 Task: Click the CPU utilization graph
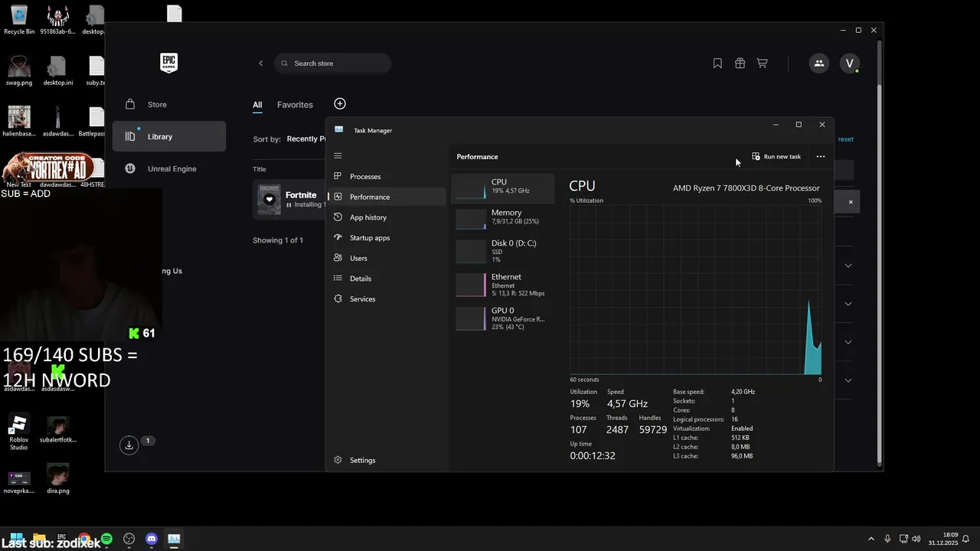(696, 290)
